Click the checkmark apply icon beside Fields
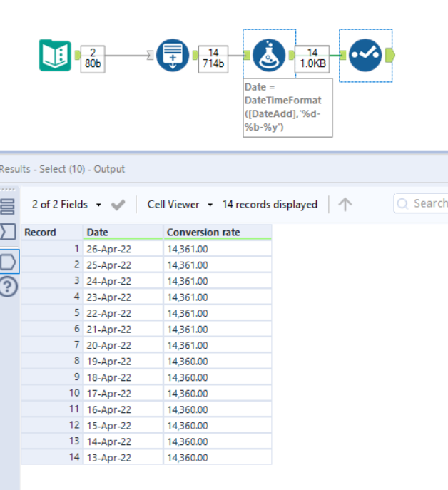 (x=118, y=205)
